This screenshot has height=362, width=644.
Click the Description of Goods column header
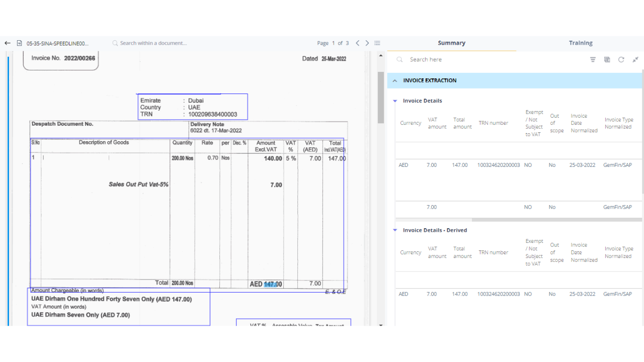click(x=104, y=142)
